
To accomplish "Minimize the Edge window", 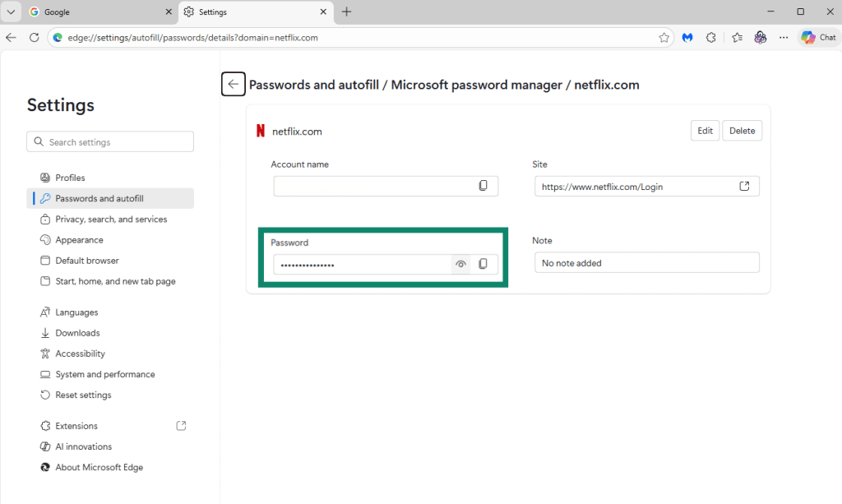I will 770,12.
